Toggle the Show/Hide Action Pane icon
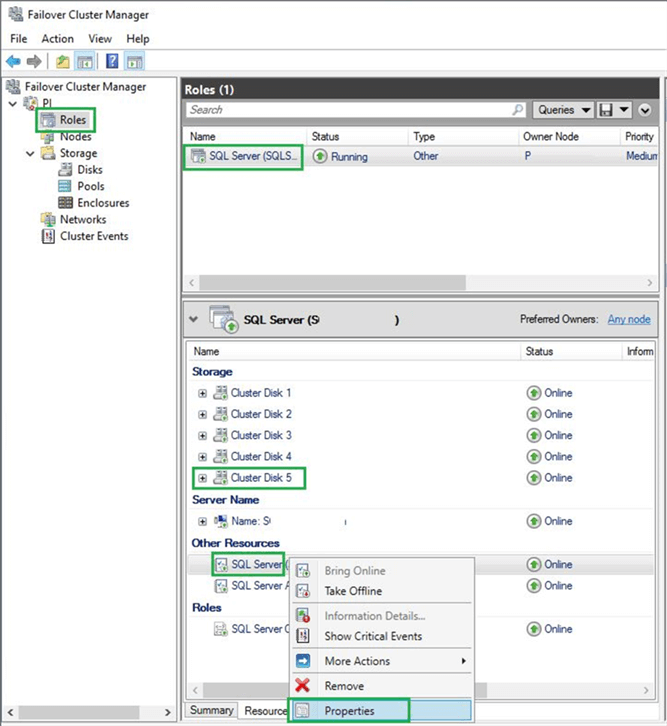The height and width of the screenshot is (726, 667). pos(135,61)
